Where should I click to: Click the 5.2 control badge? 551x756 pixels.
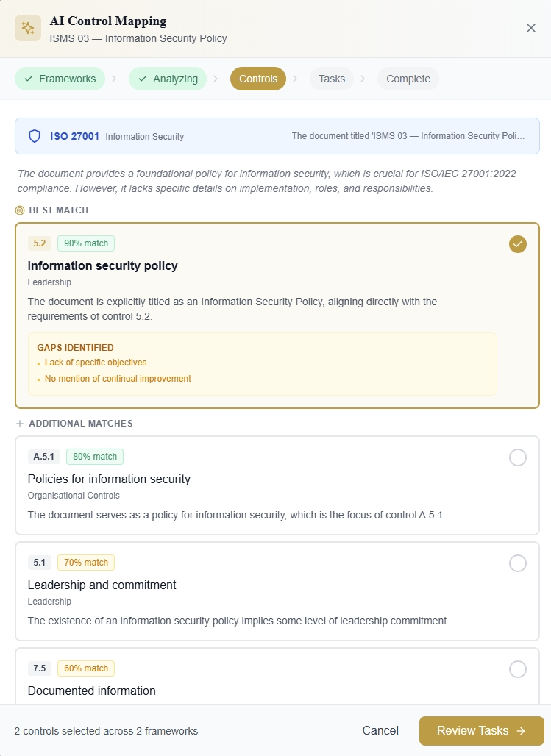pos(39,243)
